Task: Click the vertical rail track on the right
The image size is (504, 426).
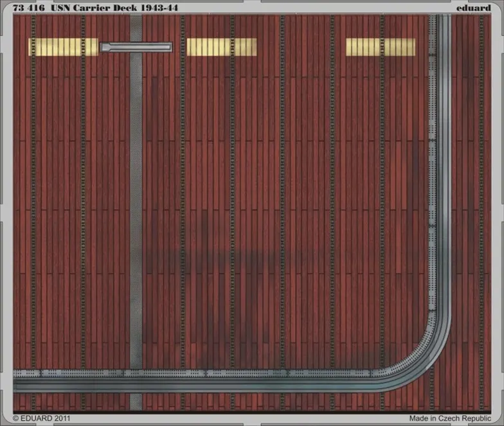Action: coord(441,161)
